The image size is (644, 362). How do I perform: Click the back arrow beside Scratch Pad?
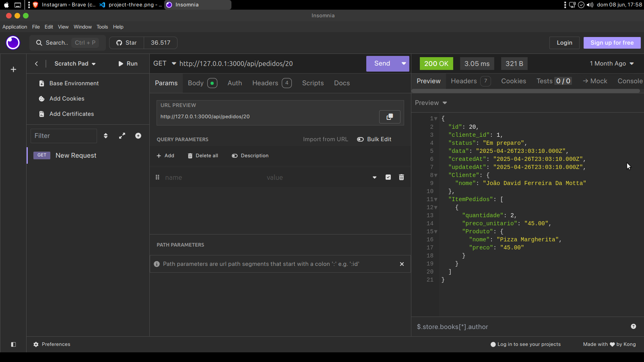click(36, 64)
